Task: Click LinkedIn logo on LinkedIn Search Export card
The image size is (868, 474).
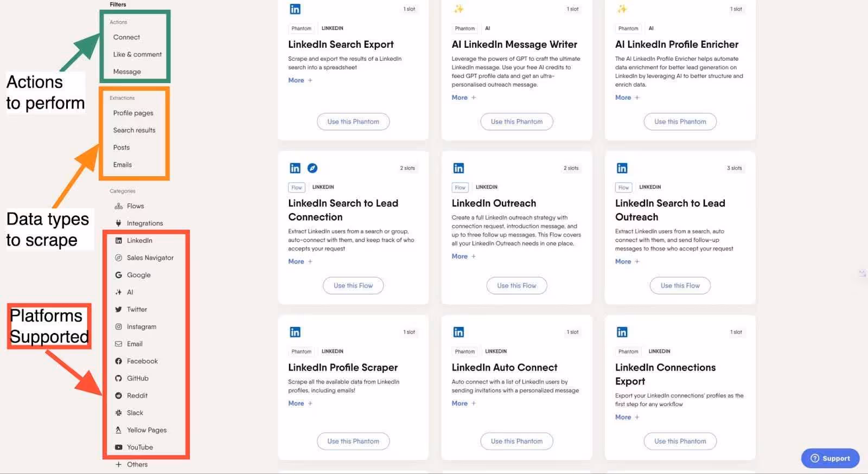Action: (x=295, y=9)
